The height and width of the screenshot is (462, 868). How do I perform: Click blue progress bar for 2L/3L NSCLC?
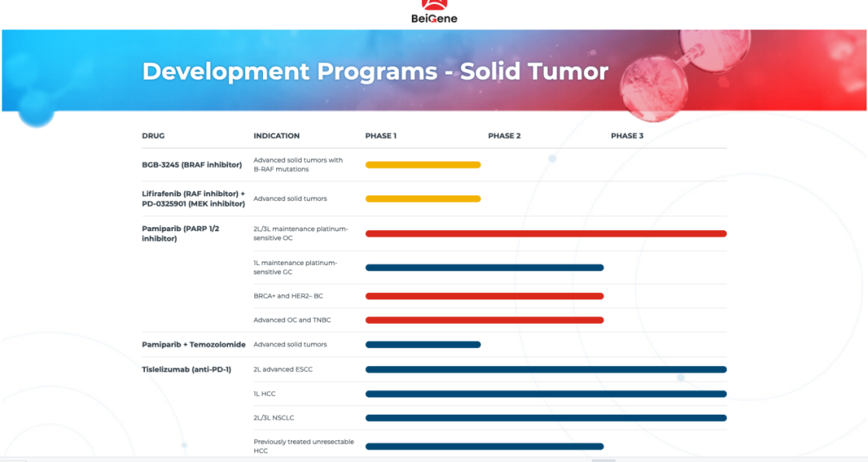click(546, 418)
